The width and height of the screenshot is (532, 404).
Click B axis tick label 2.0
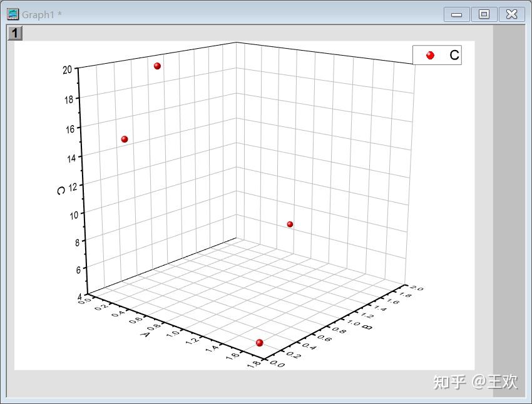pyautogui.click(x=417, y=288)
